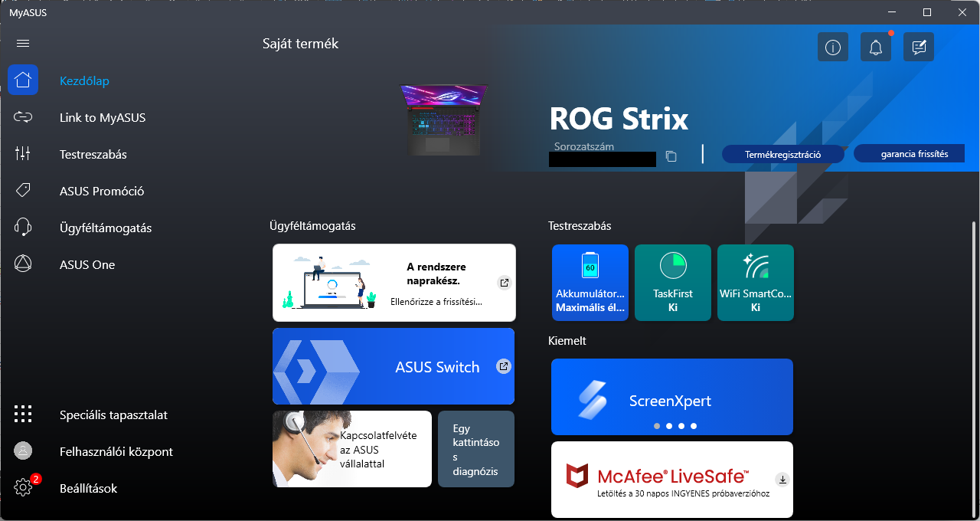Select Ügyféltámogatás in the sidebar
Screen dimensions: 980x521
pos(106,228)
